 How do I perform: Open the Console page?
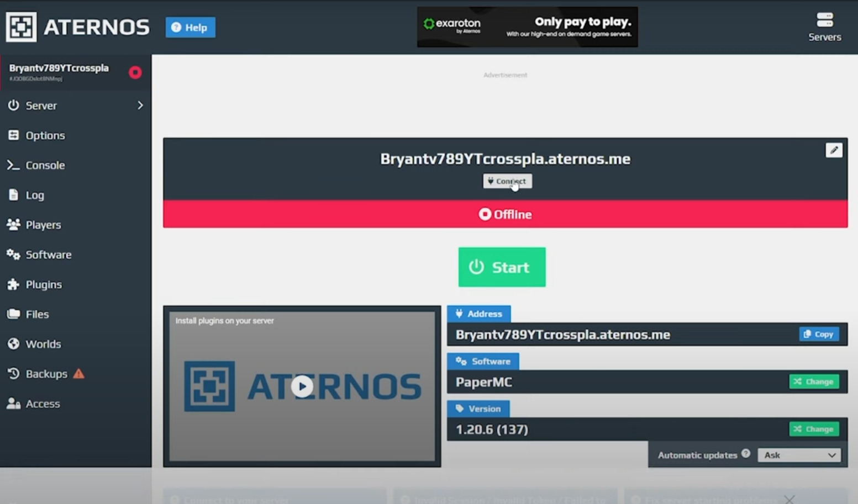76,165
